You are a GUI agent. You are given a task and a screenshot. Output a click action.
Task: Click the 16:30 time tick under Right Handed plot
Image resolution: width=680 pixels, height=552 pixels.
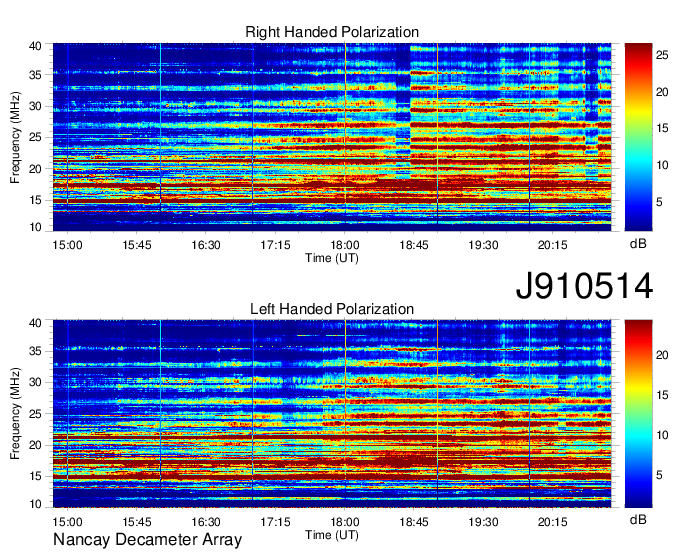pos(206,245)
